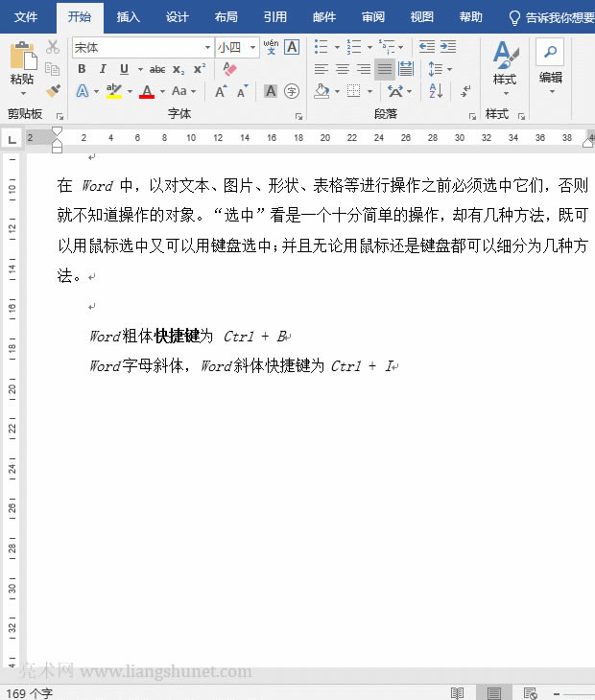
Task: Switch to the 设计 Design tab
Action: [x=177, y=17]
